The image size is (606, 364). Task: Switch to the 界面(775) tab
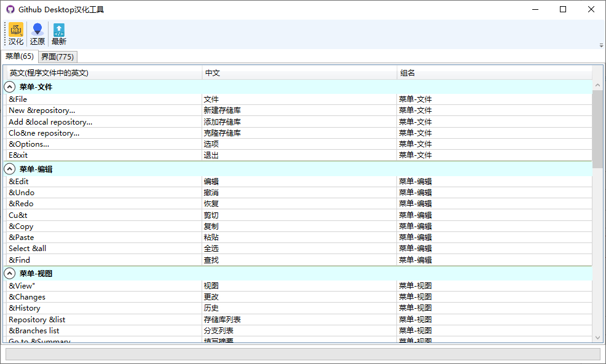coord(58,56)
